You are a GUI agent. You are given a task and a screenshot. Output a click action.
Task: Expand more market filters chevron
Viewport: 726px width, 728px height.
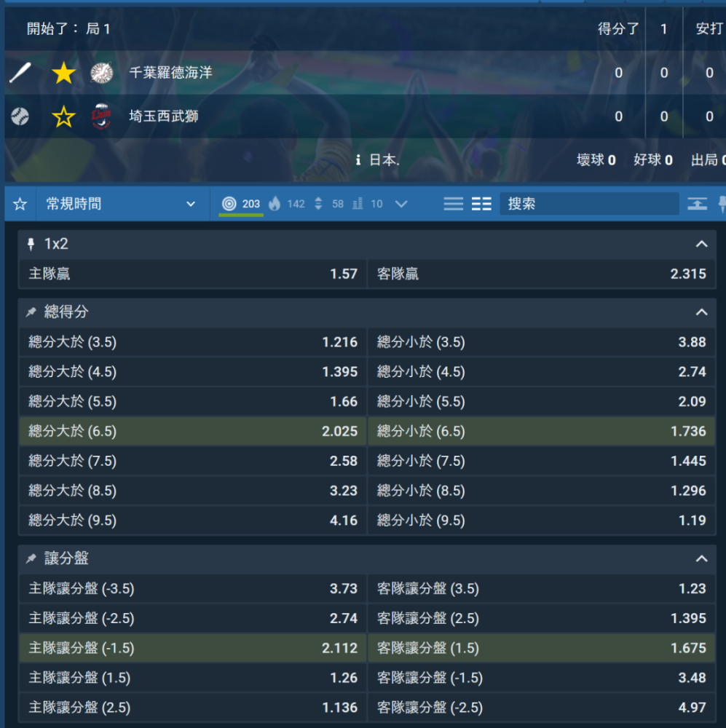click(401, 205)
